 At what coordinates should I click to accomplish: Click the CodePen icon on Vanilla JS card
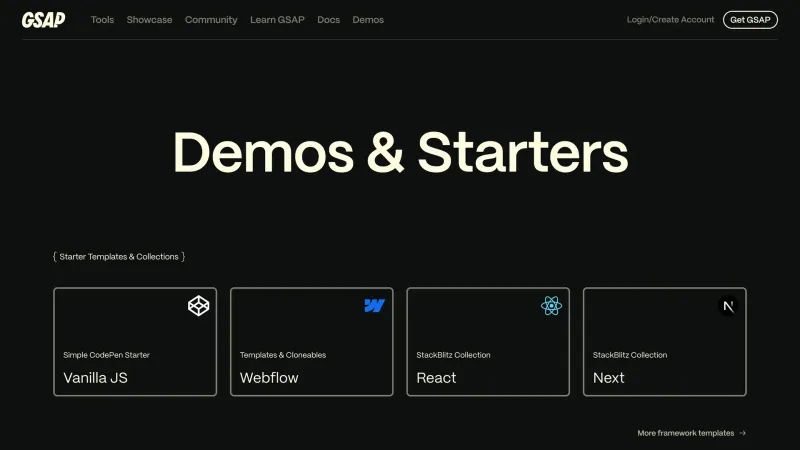pyautogui.click(x=198, y=306)
